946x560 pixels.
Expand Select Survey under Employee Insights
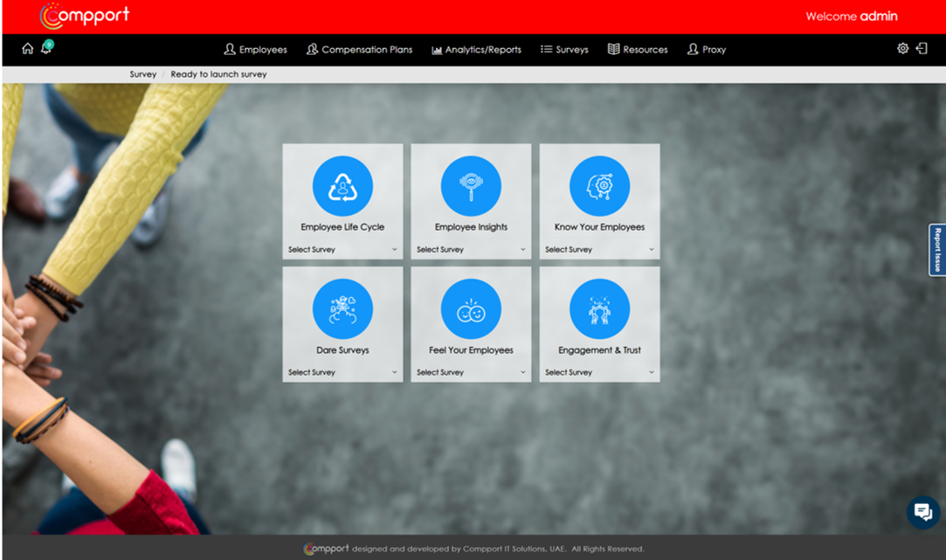tap(471, 249)
